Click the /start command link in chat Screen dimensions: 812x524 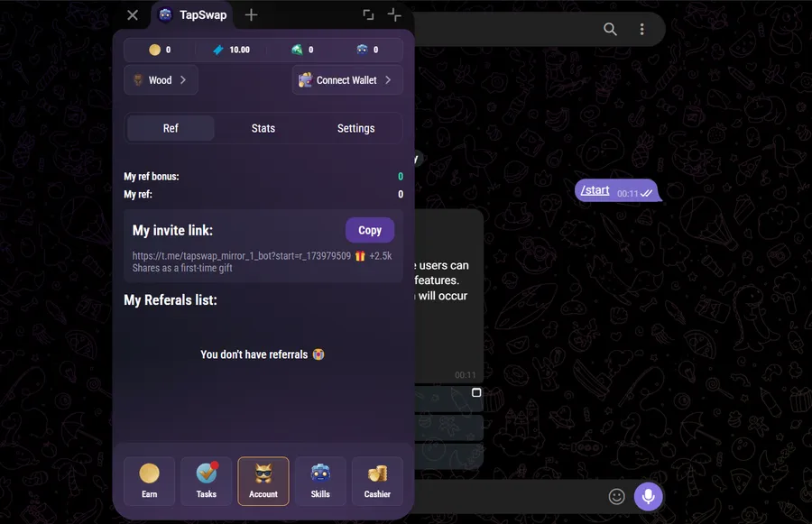click(x=595, y=190)
